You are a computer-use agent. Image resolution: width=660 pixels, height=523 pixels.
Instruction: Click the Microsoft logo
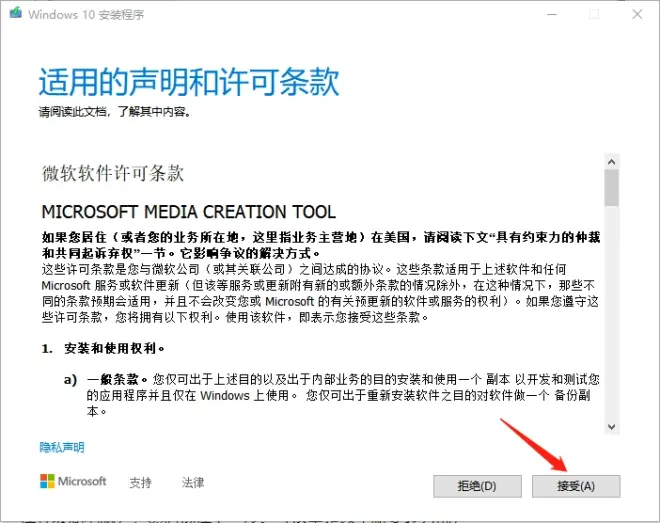[x=73, y=481]
